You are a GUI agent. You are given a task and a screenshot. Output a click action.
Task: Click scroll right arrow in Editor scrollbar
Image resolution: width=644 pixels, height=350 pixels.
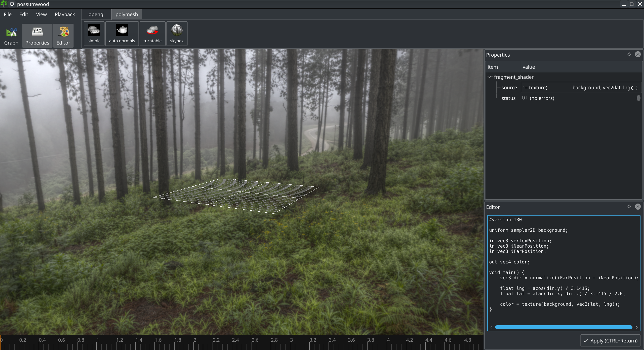pos(636,327)
